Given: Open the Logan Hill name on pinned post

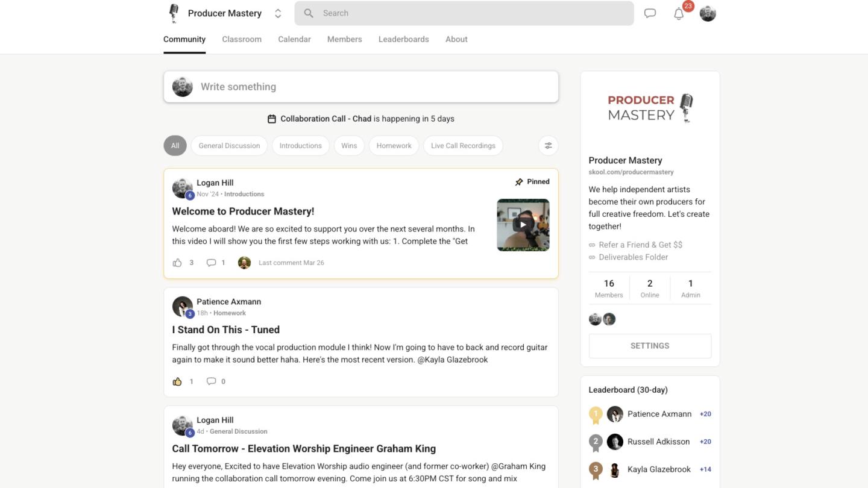Looking at the screenshot, I should coord(215,183).
